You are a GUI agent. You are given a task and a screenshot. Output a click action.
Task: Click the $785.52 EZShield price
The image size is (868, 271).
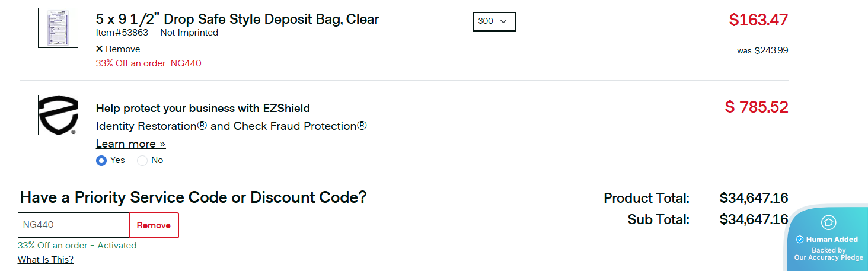[x=757, y=107]
